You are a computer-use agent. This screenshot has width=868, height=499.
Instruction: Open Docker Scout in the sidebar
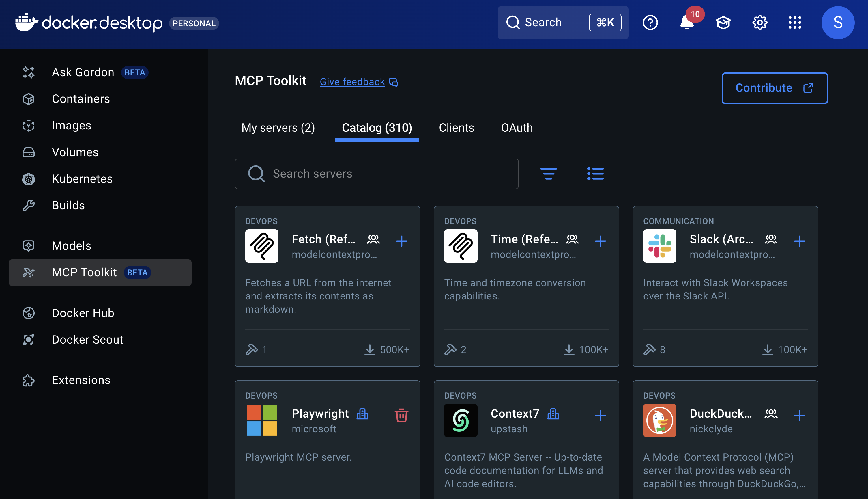(x=87, y=340)
